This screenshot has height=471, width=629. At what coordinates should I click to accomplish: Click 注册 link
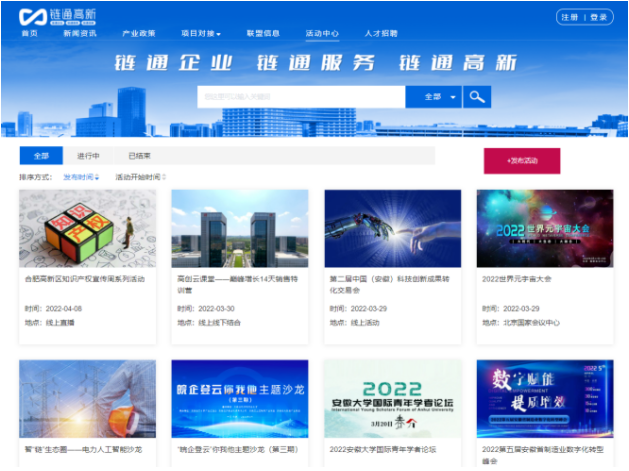(x=570, y=17)
